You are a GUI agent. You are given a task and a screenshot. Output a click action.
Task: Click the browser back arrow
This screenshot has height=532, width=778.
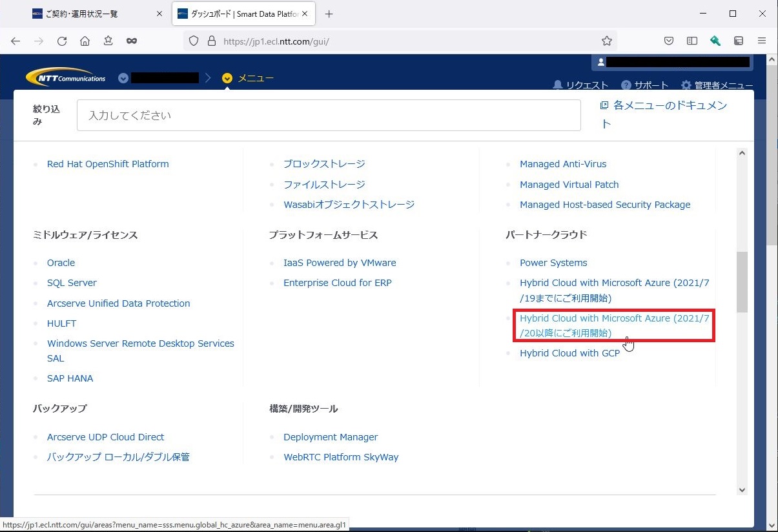coord(15,41)
